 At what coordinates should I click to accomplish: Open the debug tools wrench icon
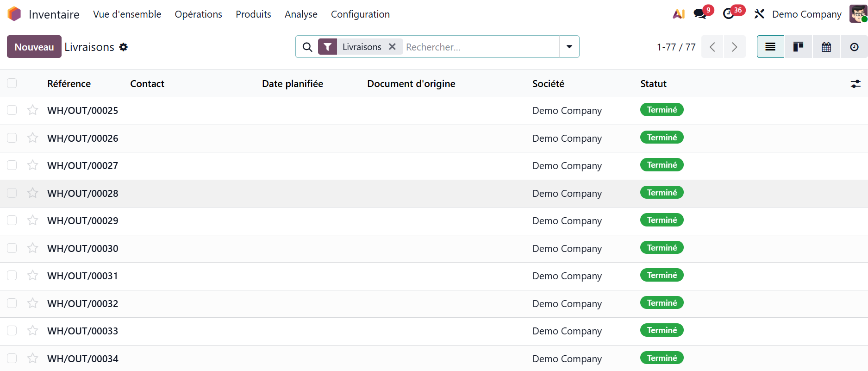[759, 14]
